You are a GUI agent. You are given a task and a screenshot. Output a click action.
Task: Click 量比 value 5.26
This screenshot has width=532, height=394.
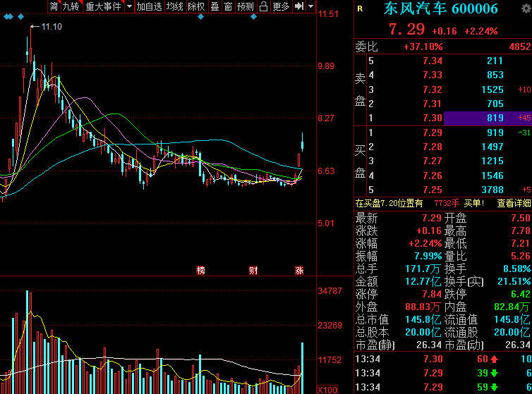pyautogui.click(x=520, y=256)
